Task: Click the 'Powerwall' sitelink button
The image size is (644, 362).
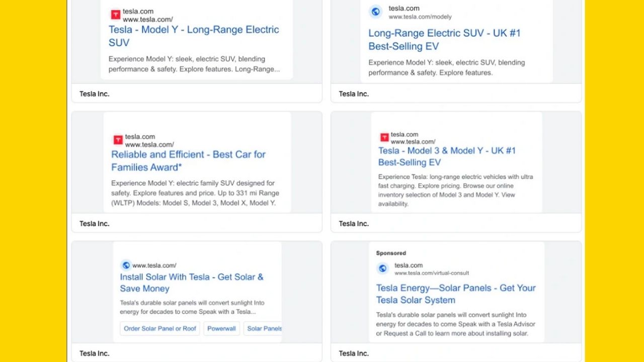Action: [221, 329]
